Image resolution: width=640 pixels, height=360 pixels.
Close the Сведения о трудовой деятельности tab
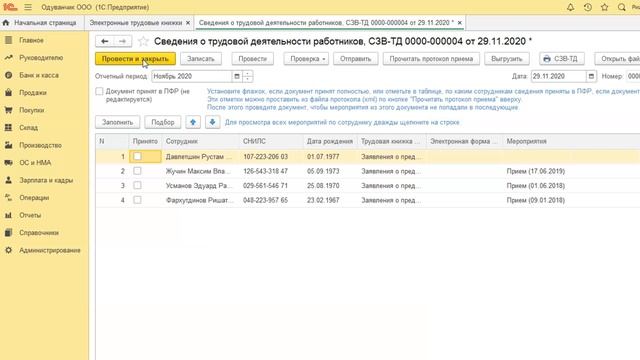(x=460, y=23)
